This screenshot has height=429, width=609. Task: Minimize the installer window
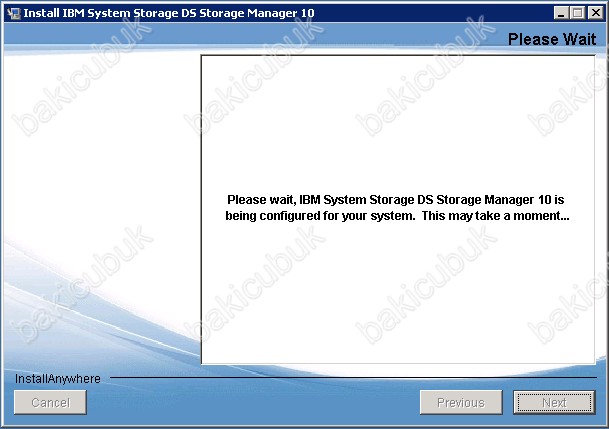coord(561,13)
